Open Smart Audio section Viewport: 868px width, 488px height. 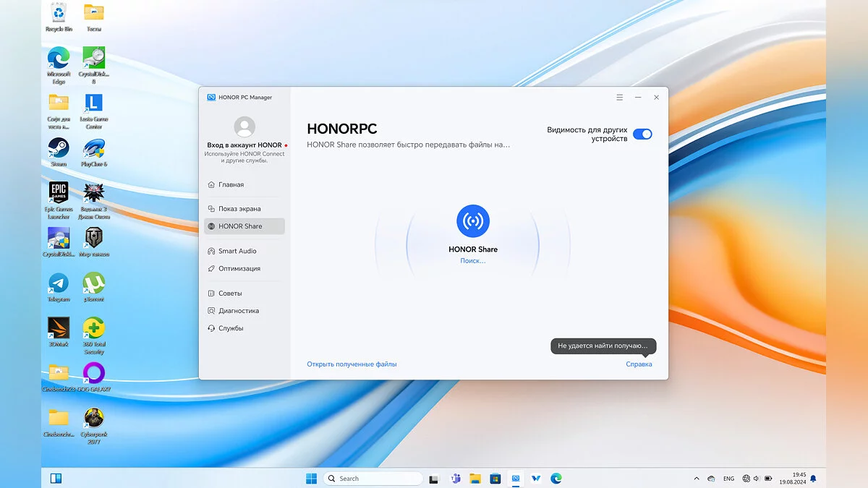[237, 251]
